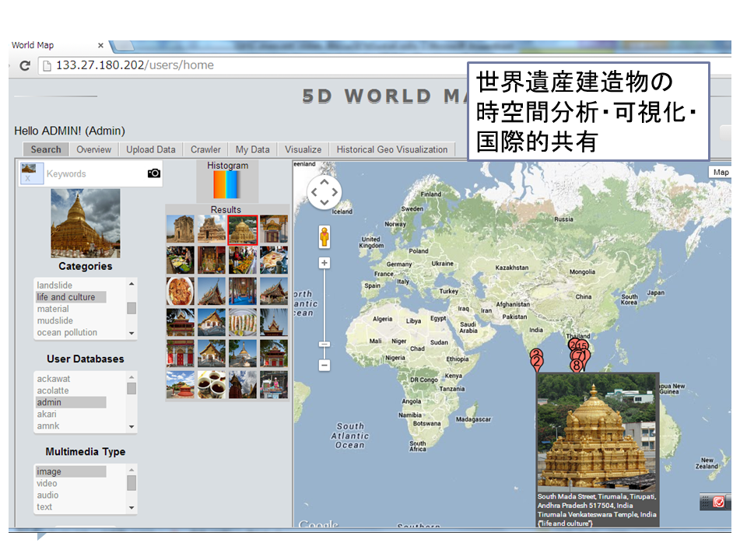Click the Map view type button

click(x=721, y=172)
